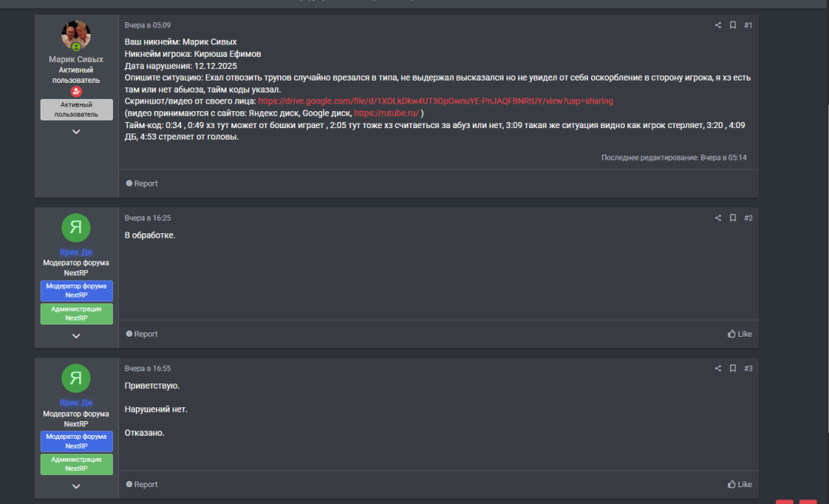Share post #1 via share icon
Viewport: 829px width, 504px height.
(718, 25)
